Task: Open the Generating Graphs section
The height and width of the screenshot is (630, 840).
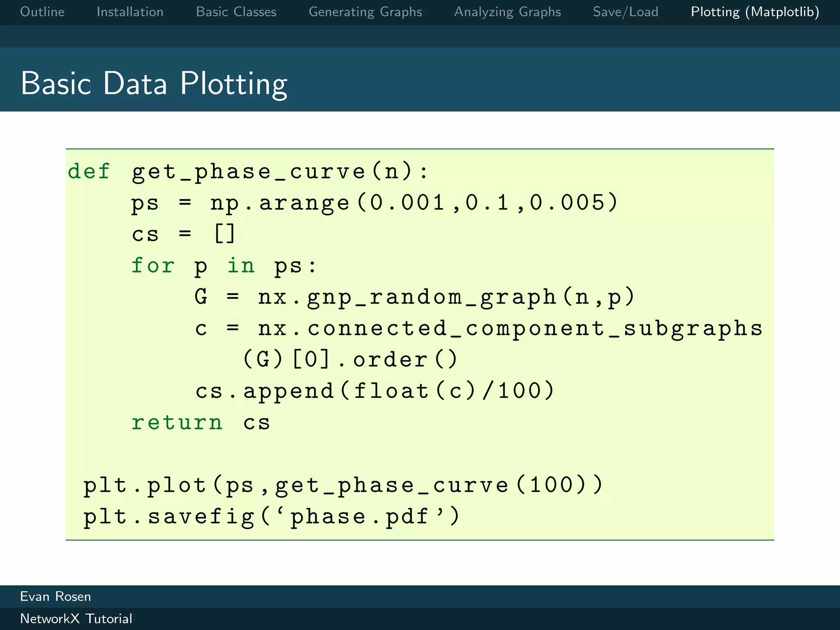Action: 365,12
